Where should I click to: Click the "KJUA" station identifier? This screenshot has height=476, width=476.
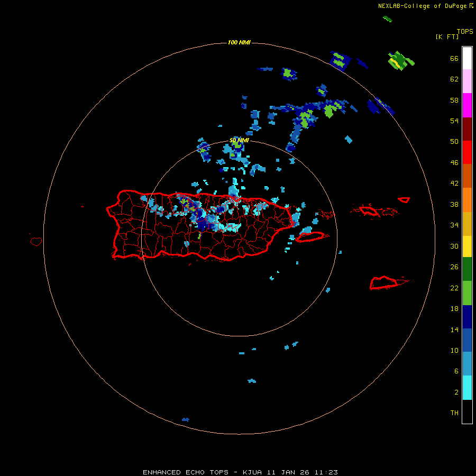point(252,472)
